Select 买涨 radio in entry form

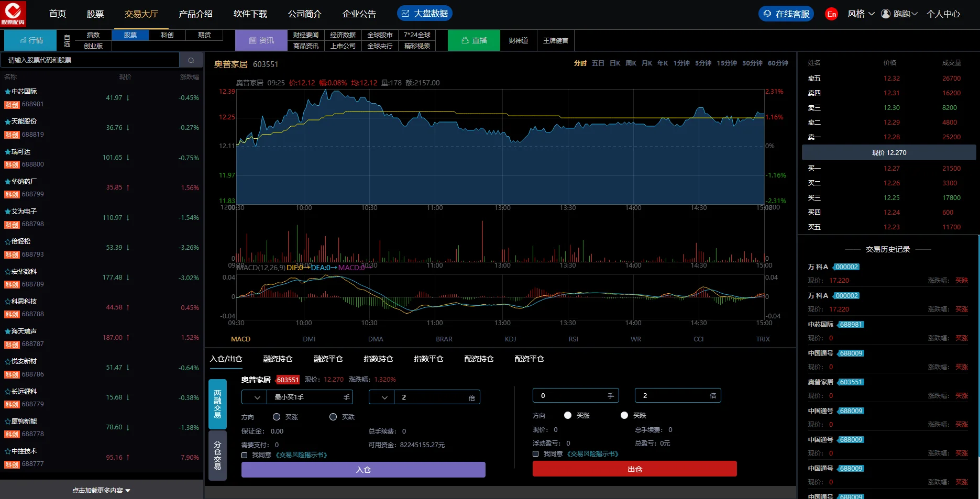pos(277,417)
